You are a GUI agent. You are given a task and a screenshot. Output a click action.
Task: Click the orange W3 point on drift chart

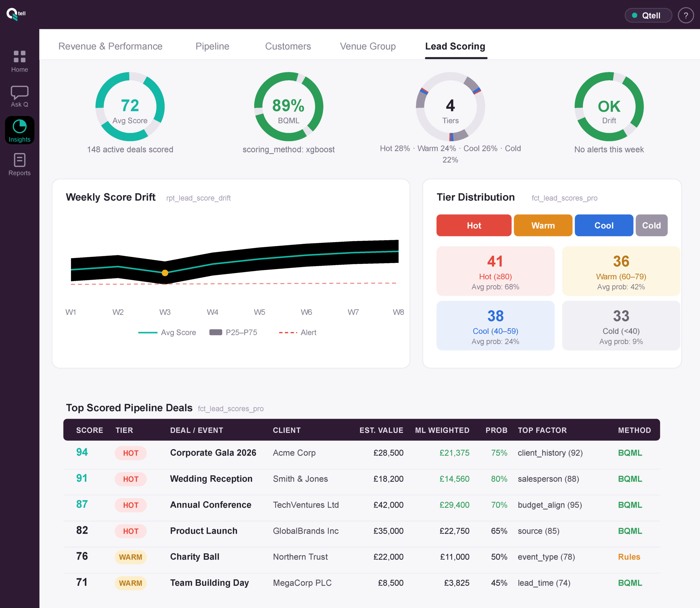click(x=165, y=273)
